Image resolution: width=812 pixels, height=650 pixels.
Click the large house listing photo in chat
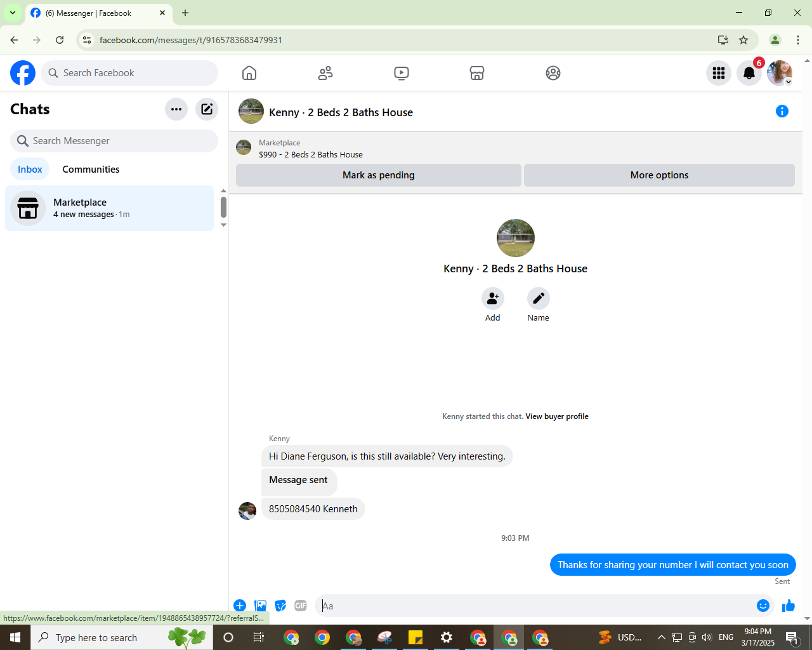click(516, 238)
